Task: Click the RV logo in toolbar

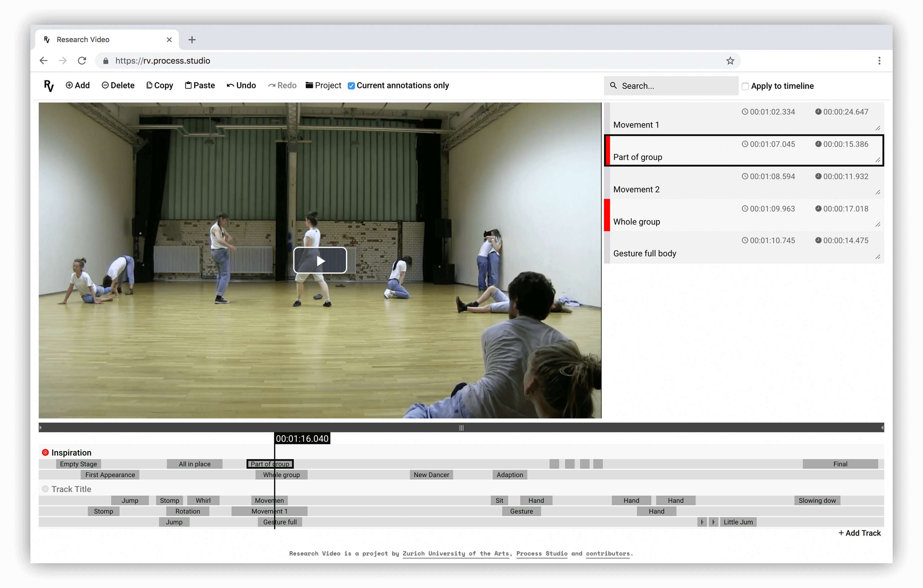Action: click(49, 85)
